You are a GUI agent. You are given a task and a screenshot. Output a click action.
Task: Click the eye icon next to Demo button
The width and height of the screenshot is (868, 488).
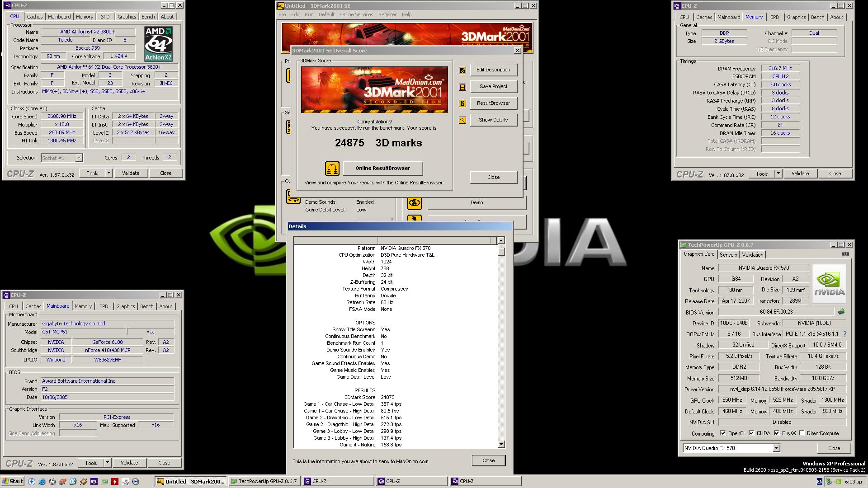pyautogui.click(x=414, y=203)
